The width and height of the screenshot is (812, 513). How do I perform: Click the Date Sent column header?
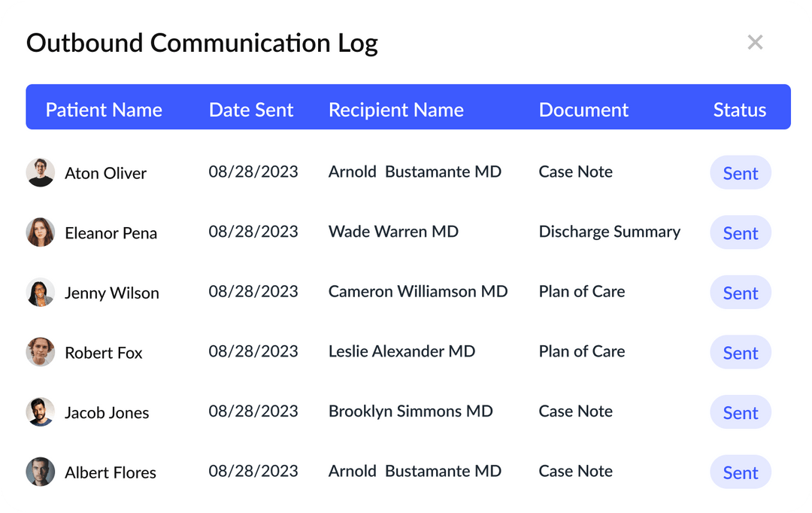tap(251, 109)
